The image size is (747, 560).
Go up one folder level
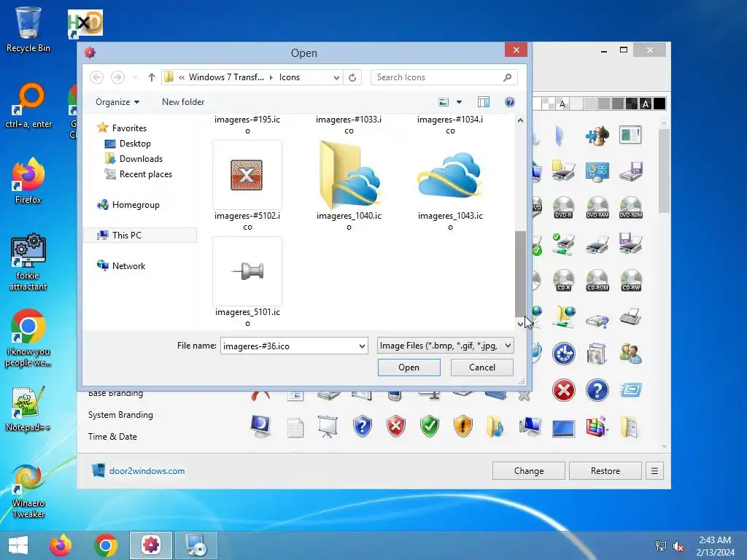[152, 77]
